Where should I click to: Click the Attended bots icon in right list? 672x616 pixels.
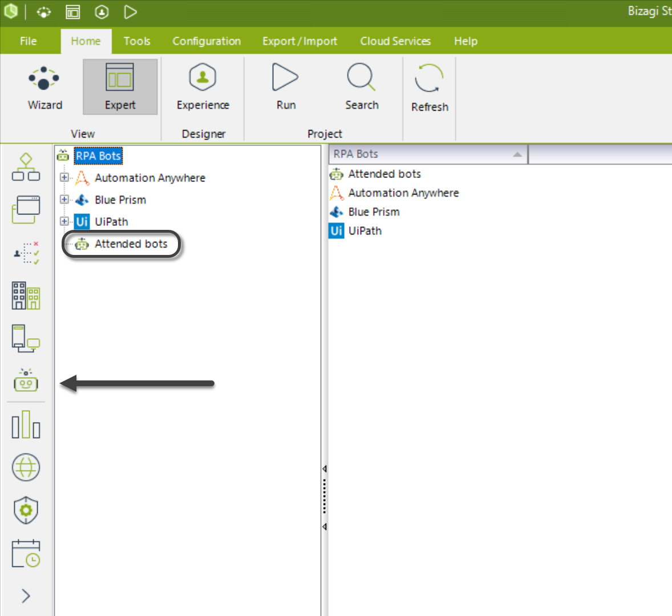(337, 174)
